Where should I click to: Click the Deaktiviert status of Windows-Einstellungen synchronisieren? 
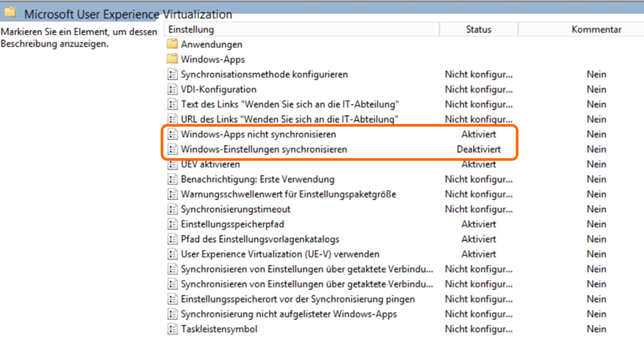479,150
